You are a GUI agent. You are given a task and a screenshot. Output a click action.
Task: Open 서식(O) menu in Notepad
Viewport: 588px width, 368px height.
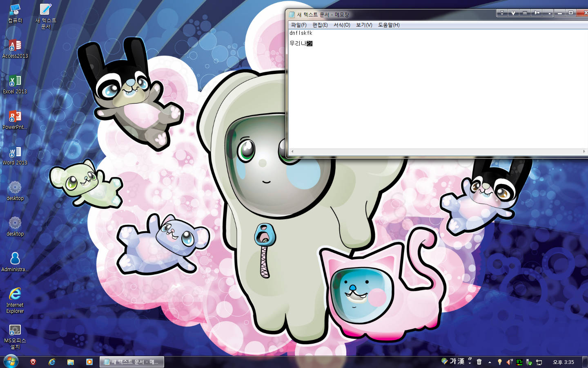(x=342, y=25)
